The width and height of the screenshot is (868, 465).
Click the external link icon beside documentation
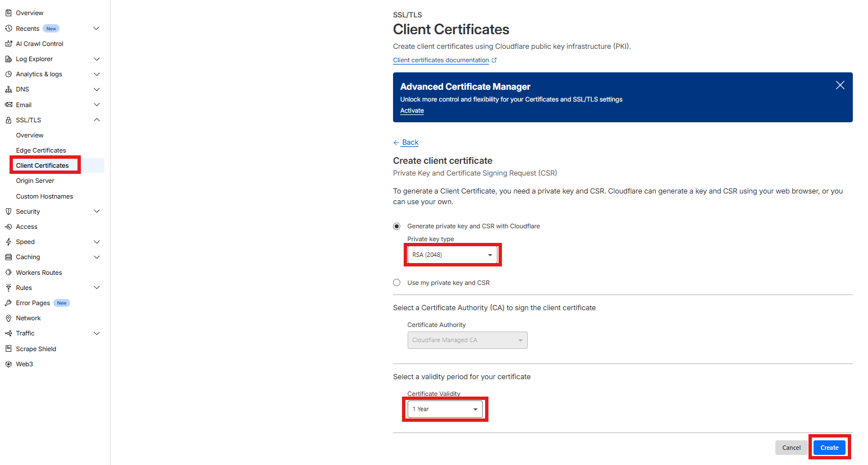[x=494, y=59]
